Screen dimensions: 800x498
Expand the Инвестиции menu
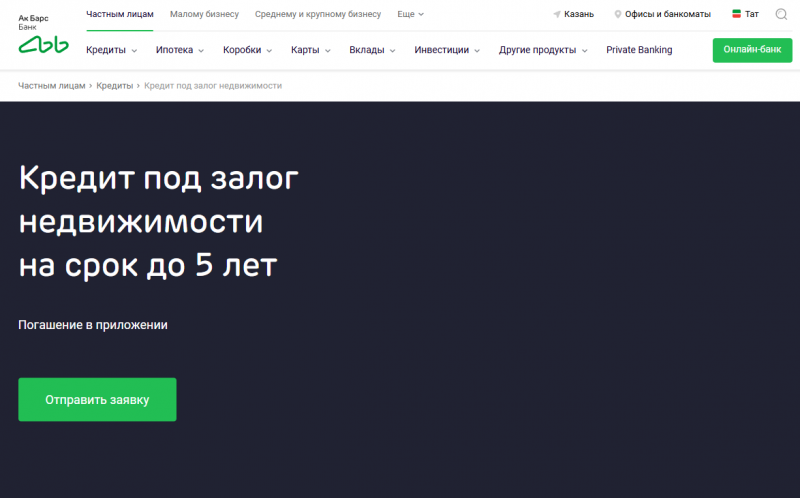coord(447,50)
